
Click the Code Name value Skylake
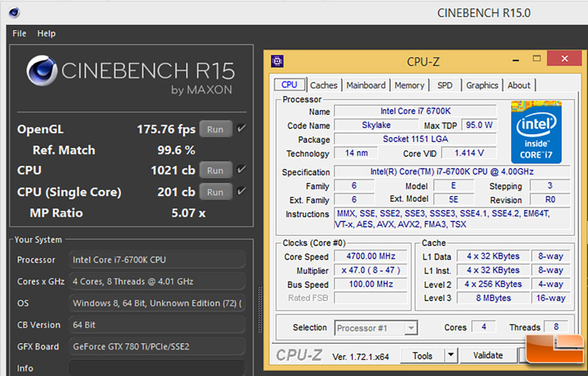[376, 125]
